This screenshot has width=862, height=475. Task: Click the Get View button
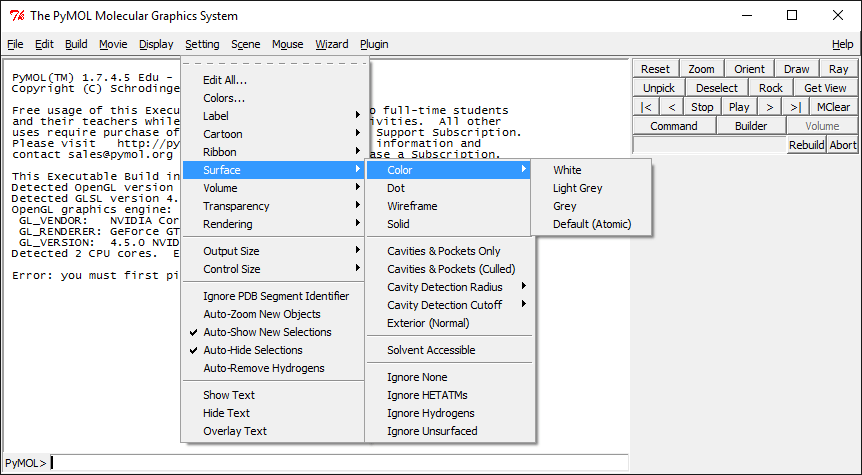pos(825,88)
